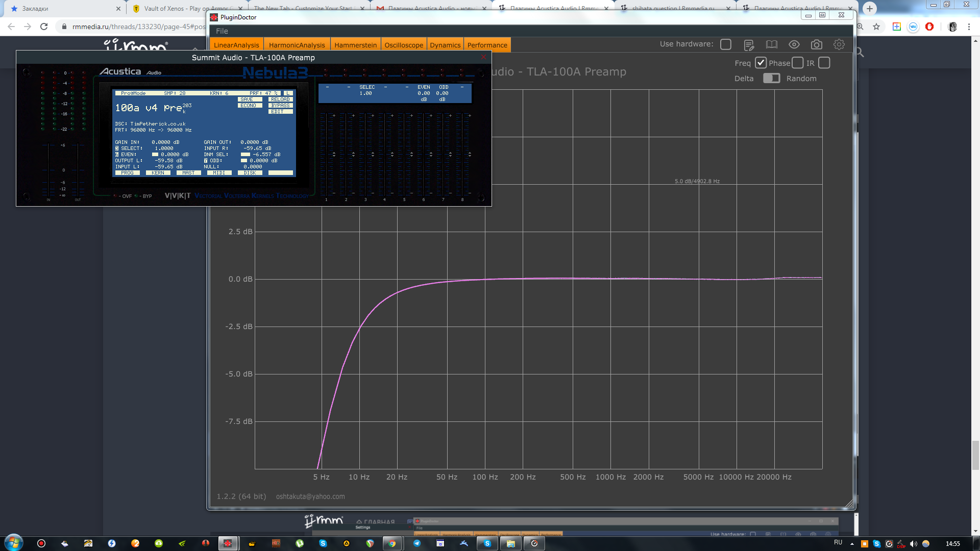Open the DISK page in Nebula3
The image size is (980, 551).
pos(250,173)
